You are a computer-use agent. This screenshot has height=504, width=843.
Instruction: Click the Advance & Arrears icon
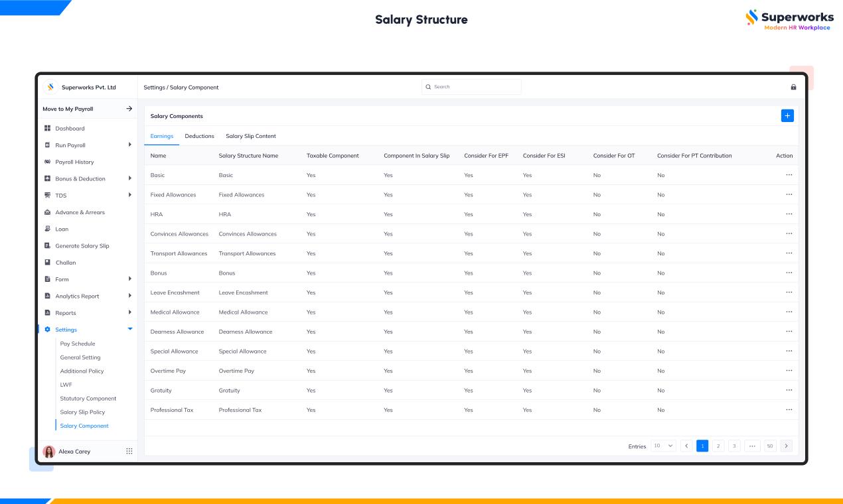pos(47,212)
